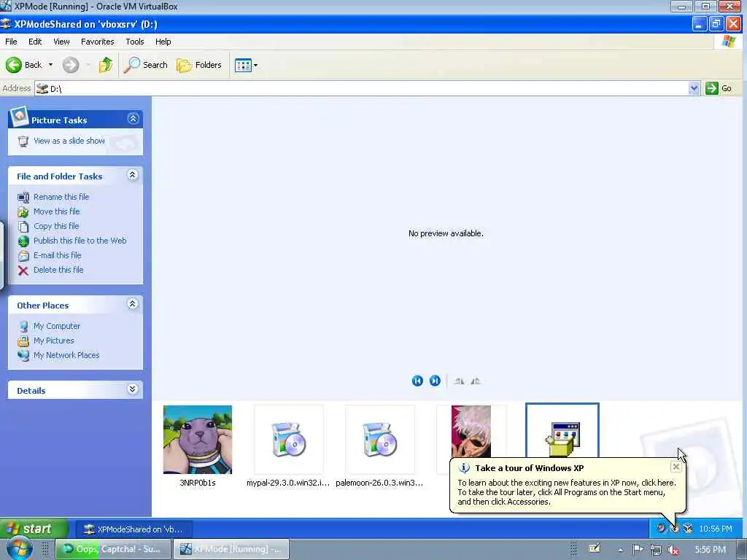Click the host tray muted volume icon
This screenshot has height=560, width=747.
[x=673, y=550]
